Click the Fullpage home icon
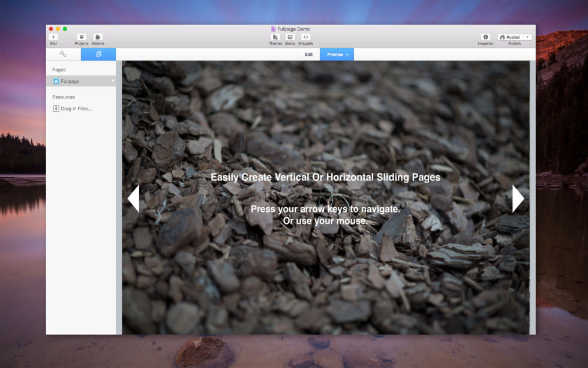588x368 pixels. (56, 82)
